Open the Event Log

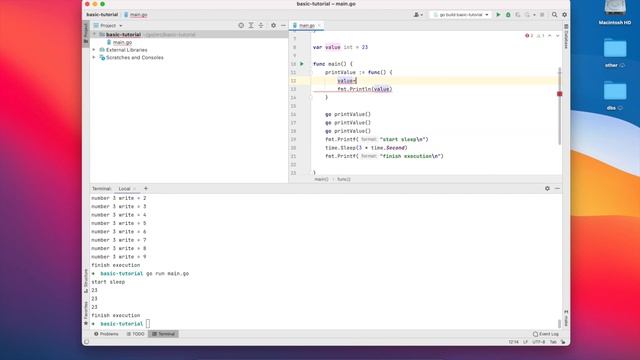[546, 334]
